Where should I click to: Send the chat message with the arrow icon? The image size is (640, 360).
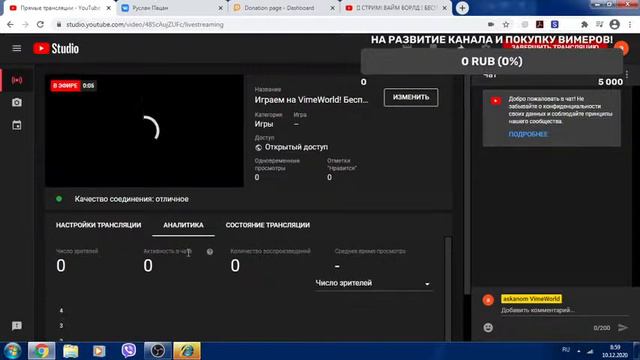(x=623, y=327)
